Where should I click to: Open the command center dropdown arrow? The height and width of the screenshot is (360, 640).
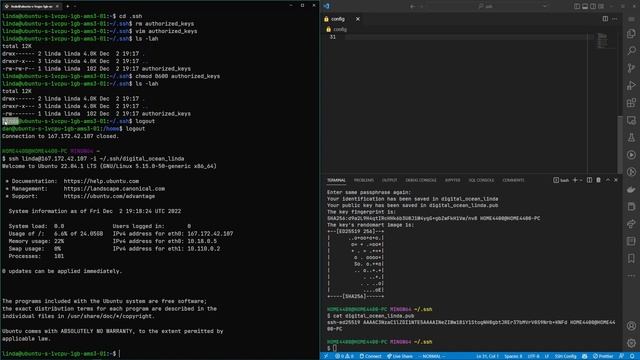[544, 6]
